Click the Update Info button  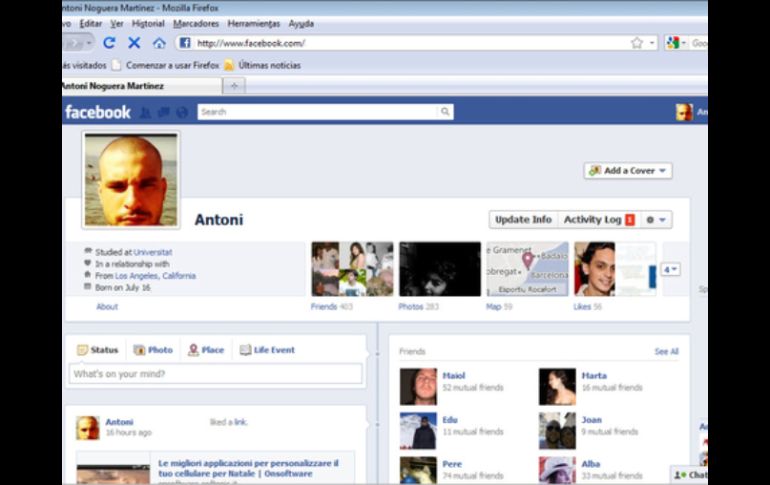523,220
